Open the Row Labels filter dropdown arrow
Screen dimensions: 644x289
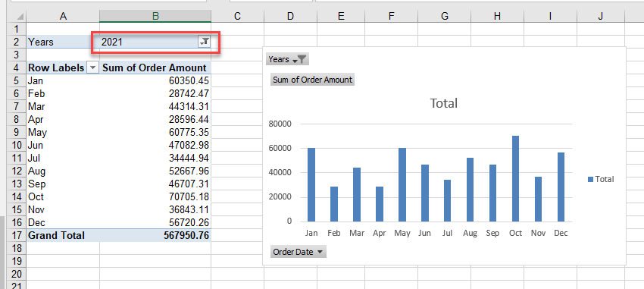(93, 68)
